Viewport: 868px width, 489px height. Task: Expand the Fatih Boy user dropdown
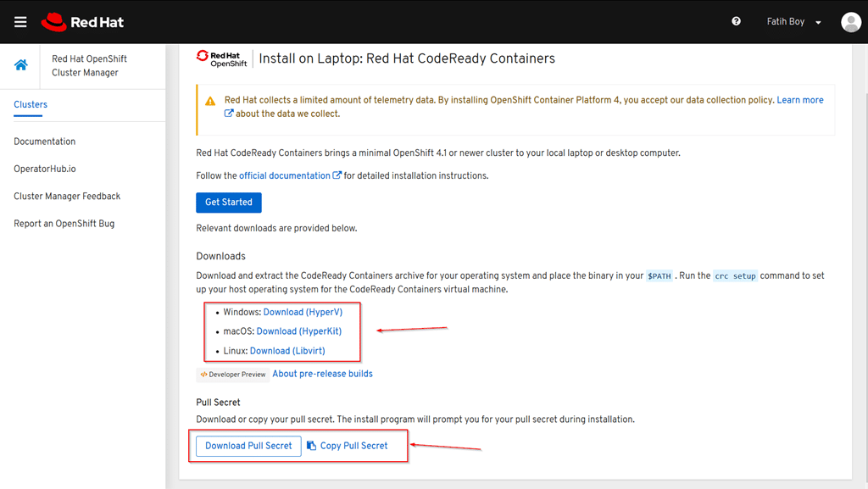point(793,21)
